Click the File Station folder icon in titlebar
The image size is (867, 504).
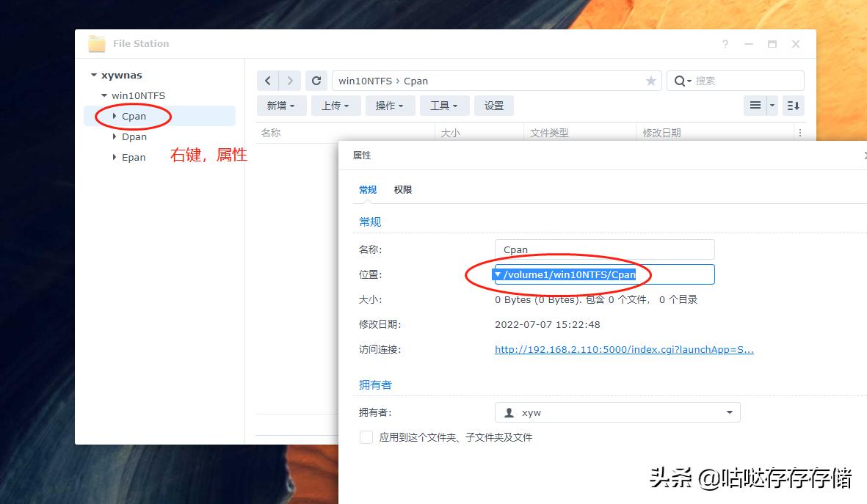point(96,43)
